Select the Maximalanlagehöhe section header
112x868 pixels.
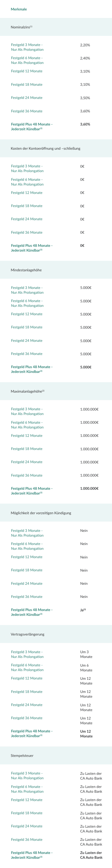[x=56, y=391]
